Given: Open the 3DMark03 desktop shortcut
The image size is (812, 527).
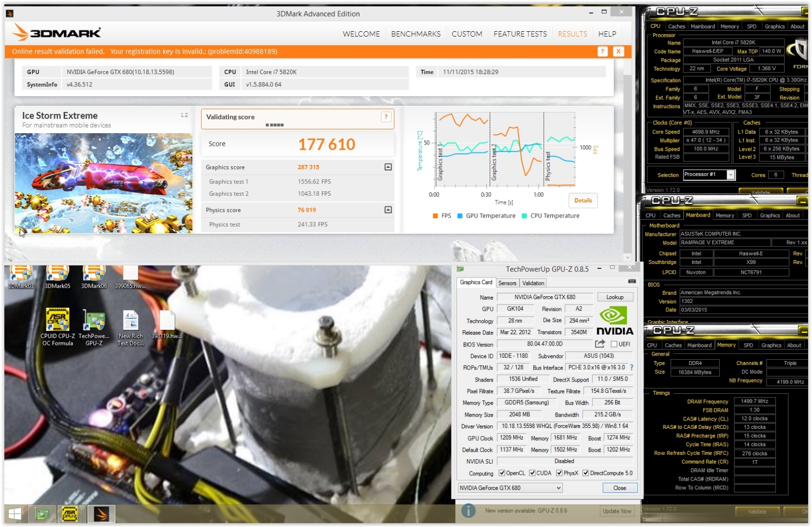Looking at the screenshot, I should (x=21, y=277).
